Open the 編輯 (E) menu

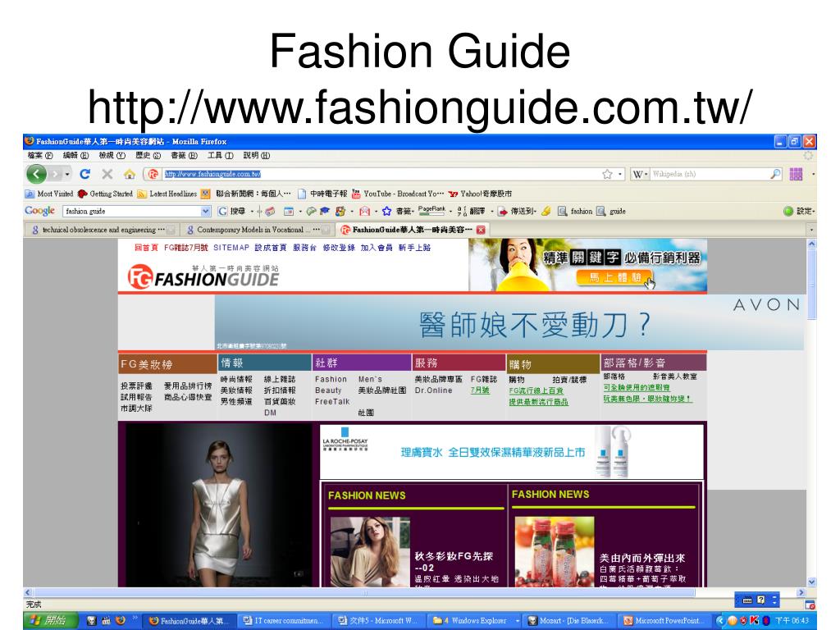(x=75, y=155)
